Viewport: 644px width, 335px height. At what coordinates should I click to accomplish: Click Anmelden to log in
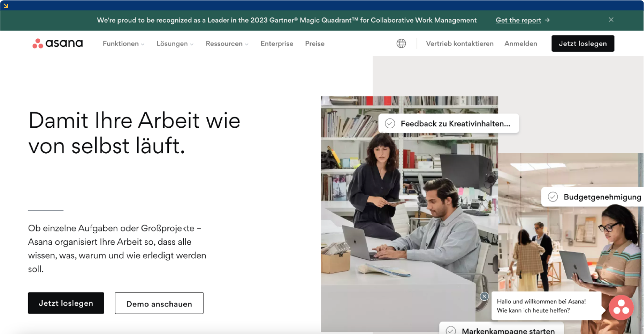tap(521, 44)
